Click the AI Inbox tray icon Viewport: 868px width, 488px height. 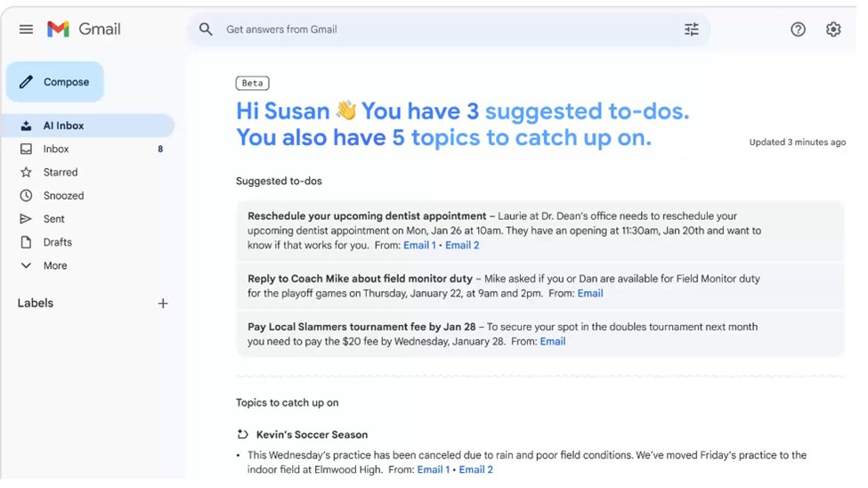pyautogui.click(x=26, y=126)
